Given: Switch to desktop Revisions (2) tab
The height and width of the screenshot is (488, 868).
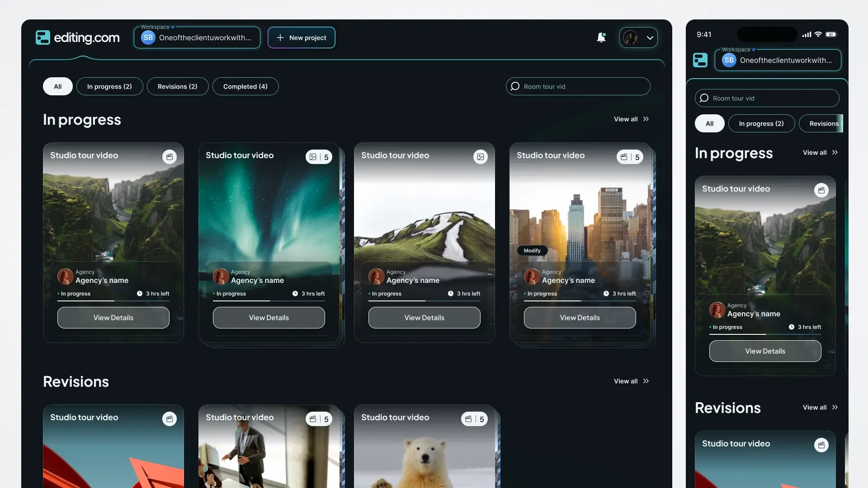Looking at the screenshot, I should [x=178, y=86].
